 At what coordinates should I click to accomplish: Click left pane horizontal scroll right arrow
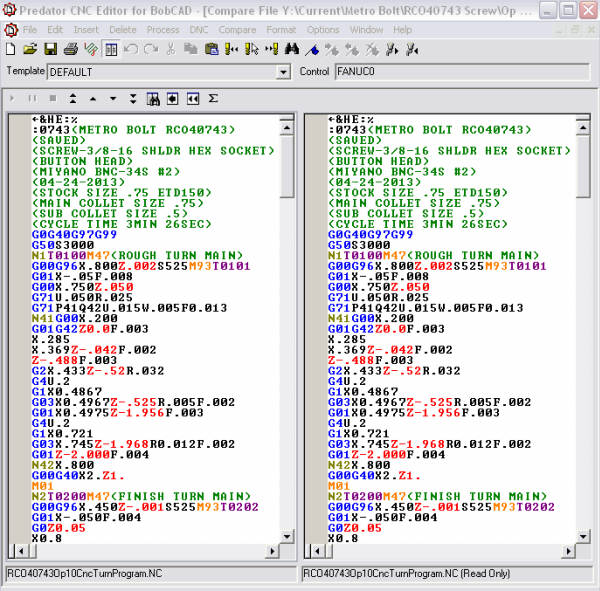[272, 551]
